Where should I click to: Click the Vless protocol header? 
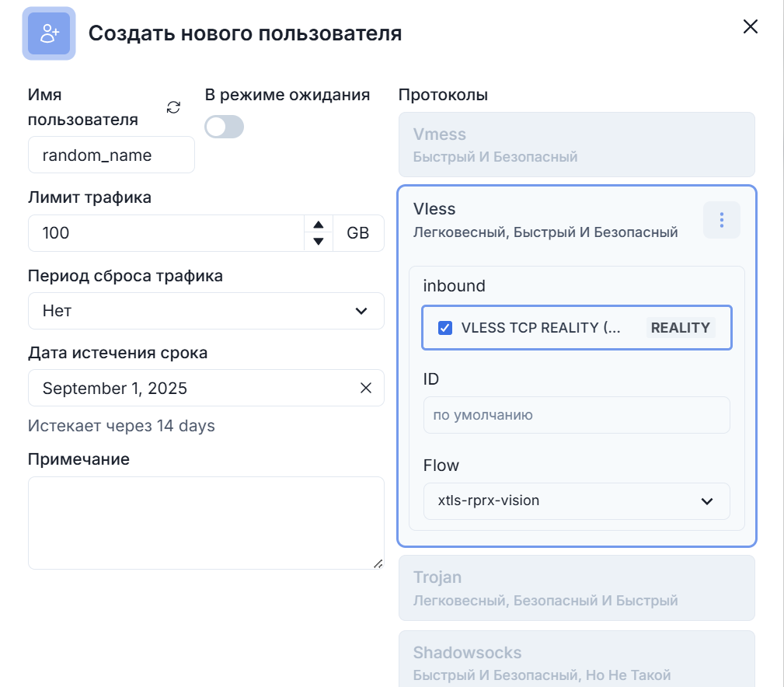click(x=544, y=220)
